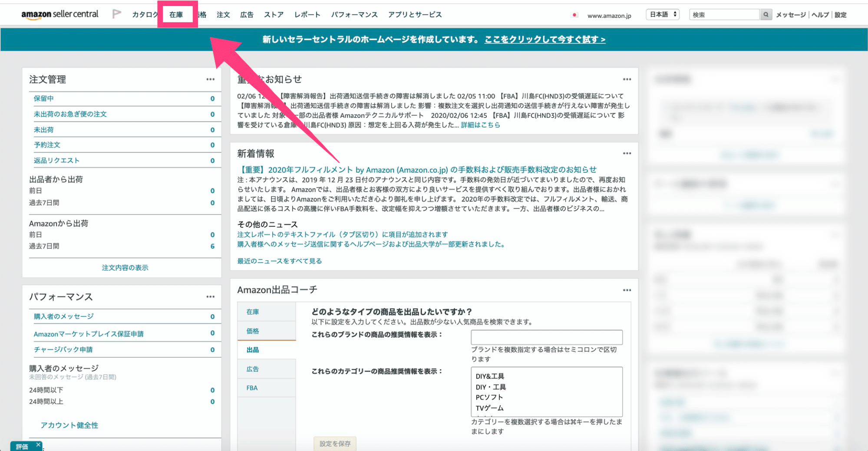Open ヘルプ link in header

pos(820,15)
